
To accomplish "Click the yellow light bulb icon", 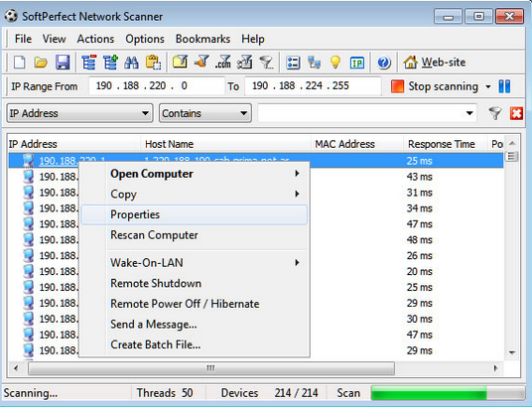I will click(335, 63).
